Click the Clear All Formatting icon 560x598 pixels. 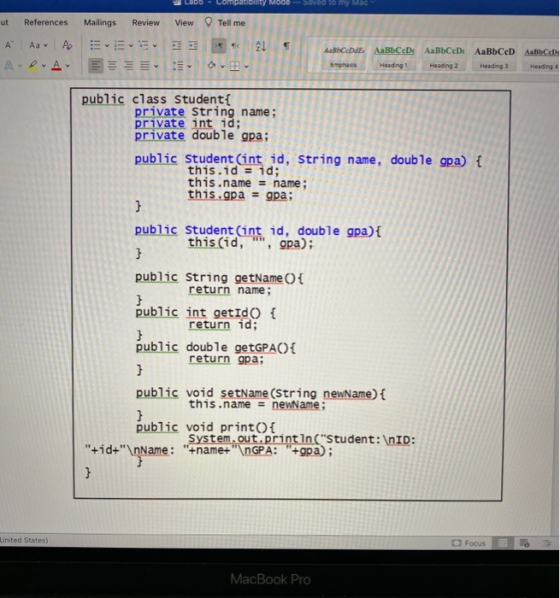coord(67,45)
